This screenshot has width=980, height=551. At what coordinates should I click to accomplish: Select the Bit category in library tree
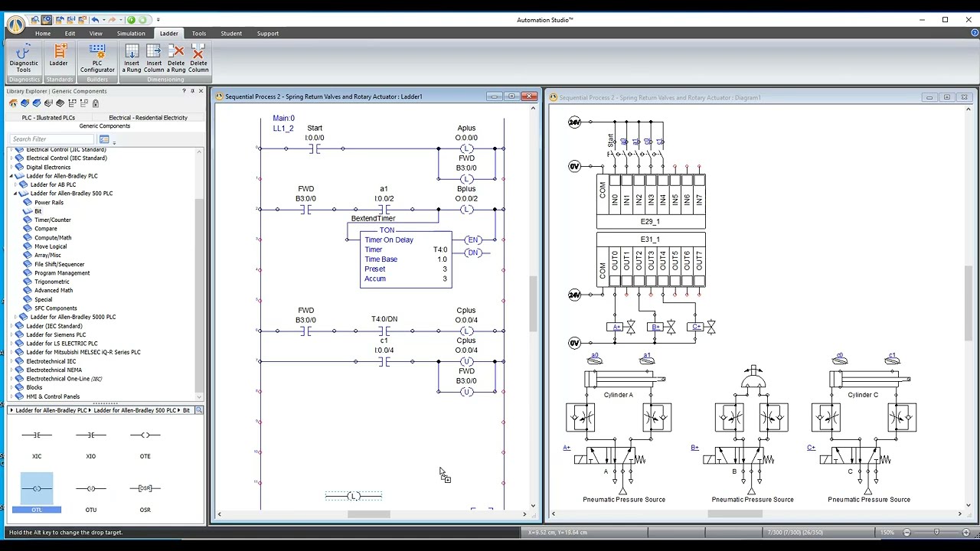coord(38,211)
